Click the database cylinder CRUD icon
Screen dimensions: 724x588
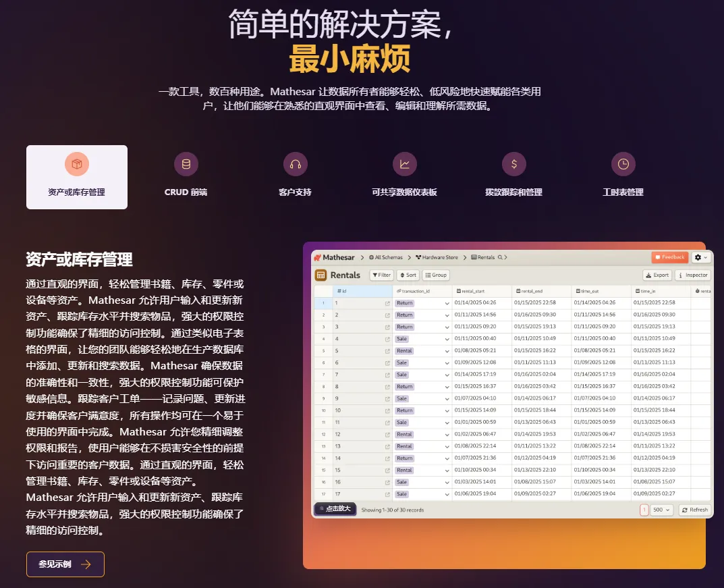coord(186,164)
